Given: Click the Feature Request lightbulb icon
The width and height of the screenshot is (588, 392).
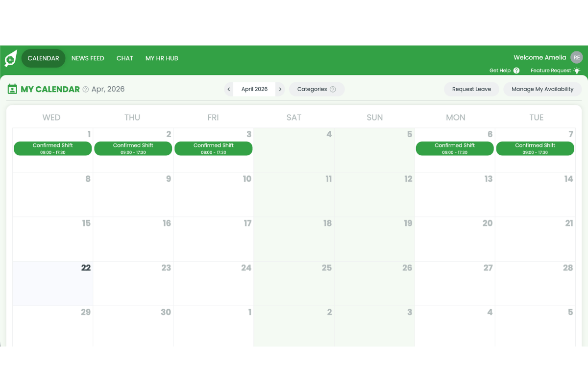Looking at the screenshot, I should pos(577,71).
